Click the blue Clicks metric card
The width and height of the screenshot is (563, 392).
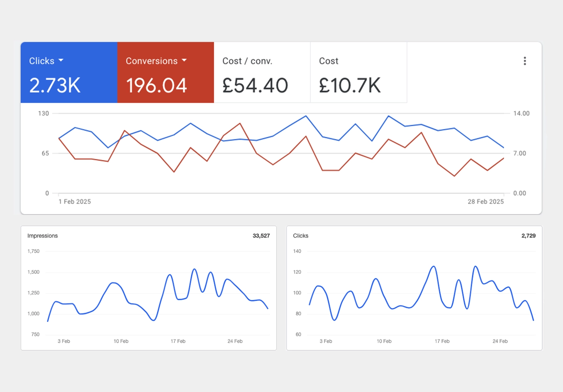pyautogui.click(x=69, y=72)
